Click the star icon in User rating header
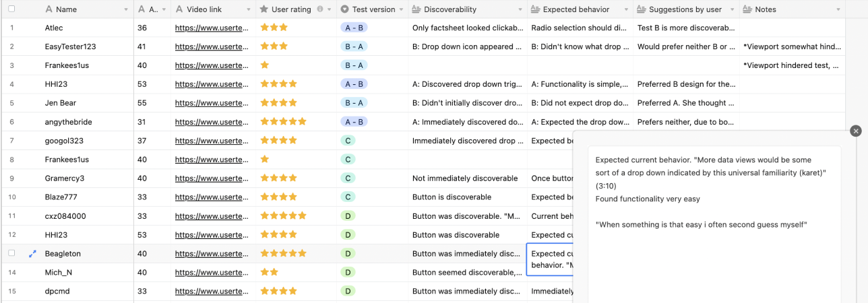The width and height of the screenshot is (868, 303). click(264, 9)
